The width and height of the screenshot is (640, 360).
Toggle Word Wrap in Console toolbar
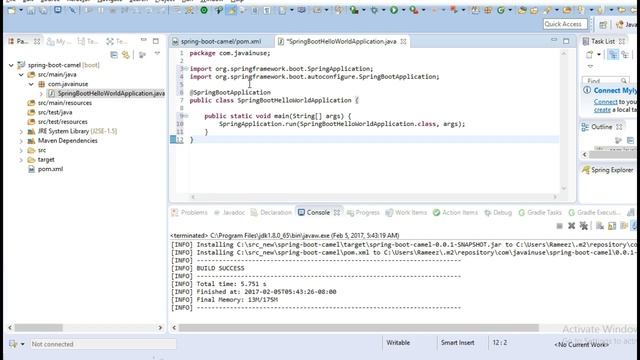[x=624, y=226]
